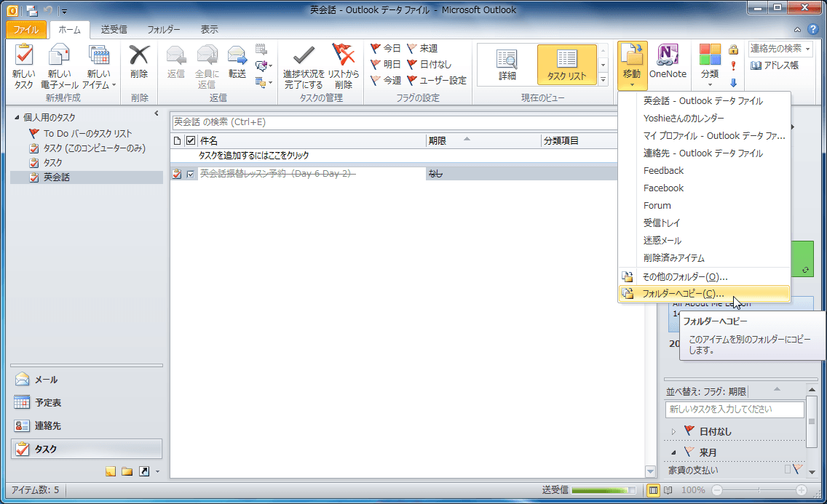Uncheck the completed 英会話振替レッスン予約 task checkbox
The image size is (827, 504).
[x=191, y=174]
